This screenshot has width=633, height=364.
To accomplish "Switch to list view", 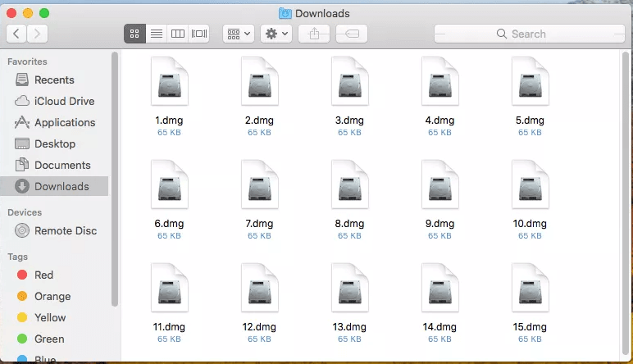I will (x=157, y=34).
